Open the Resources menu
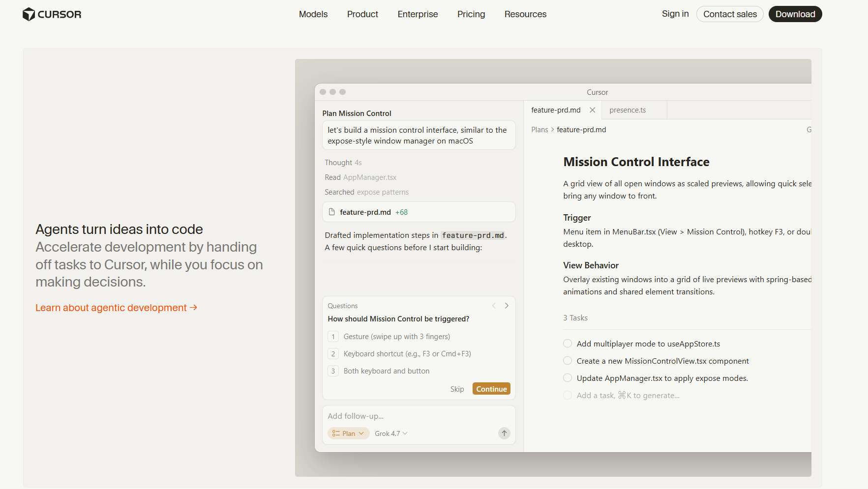Viewport: 868px width, 489px height. [525, 14]
